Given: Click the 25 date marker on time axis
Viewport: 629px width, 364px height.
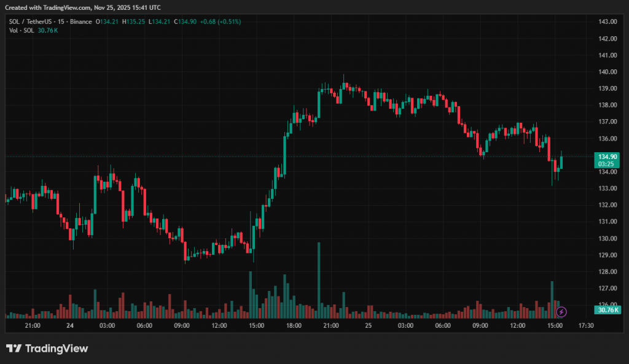Looking at the screenshot, I should pos(368,325).
